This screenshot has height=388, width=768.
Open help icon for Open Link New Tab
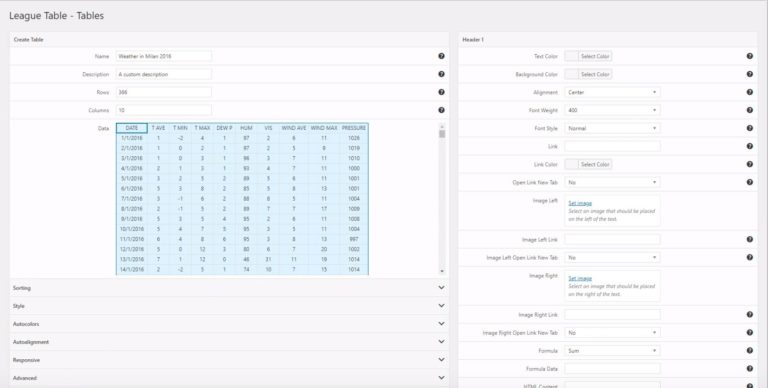click(749, 182)
